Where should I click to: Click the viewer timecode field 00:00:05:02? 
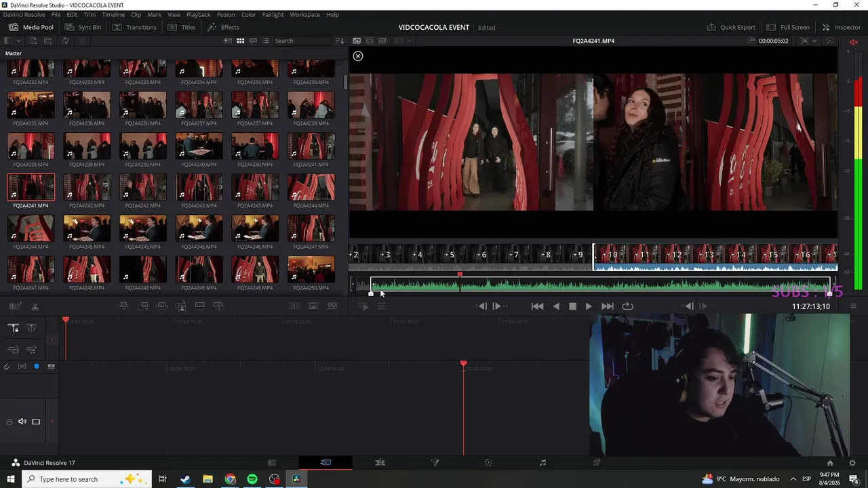(x=774, y=41)
